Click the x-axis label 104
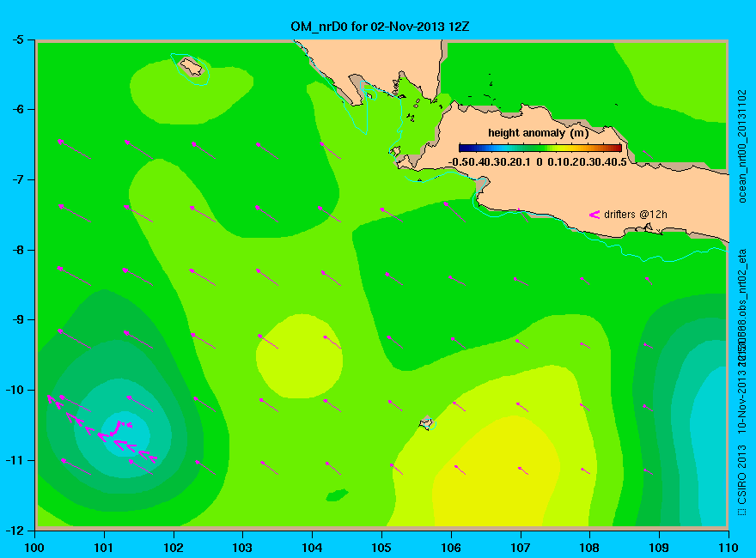Viewport: 756px width, 558px height. click(312, 548)
